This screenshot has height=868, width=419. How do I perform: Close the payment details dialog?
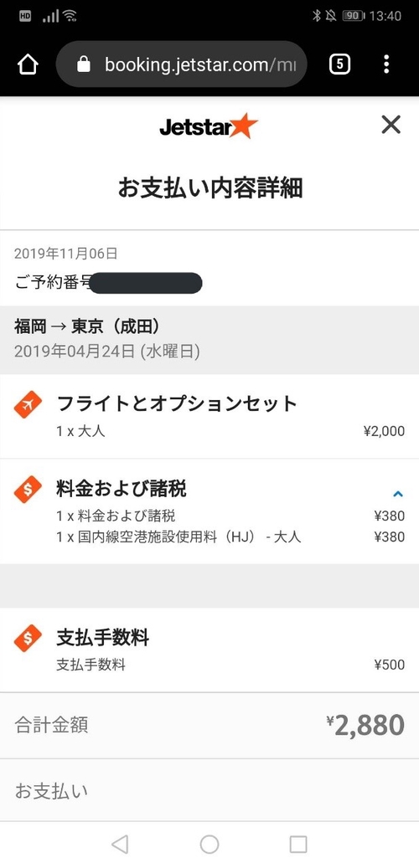(391, 125)
